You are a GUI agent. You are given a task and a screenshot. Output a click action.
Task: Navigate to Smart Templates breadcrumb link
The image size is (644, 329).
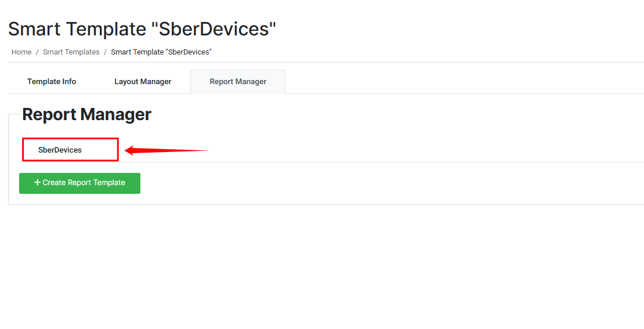point(71,52)
